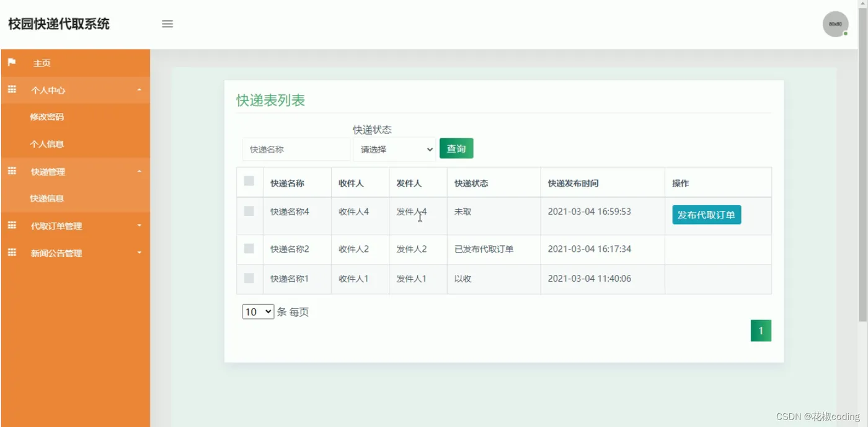
Task: Open 个人信息 in sidebar
Action: tap(47, 144)
